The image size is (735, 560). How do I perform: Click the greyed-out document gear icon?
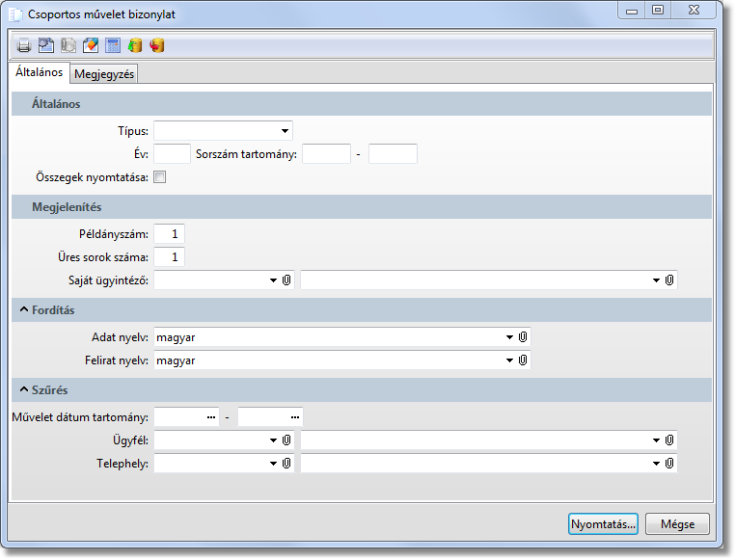point(68,45)
